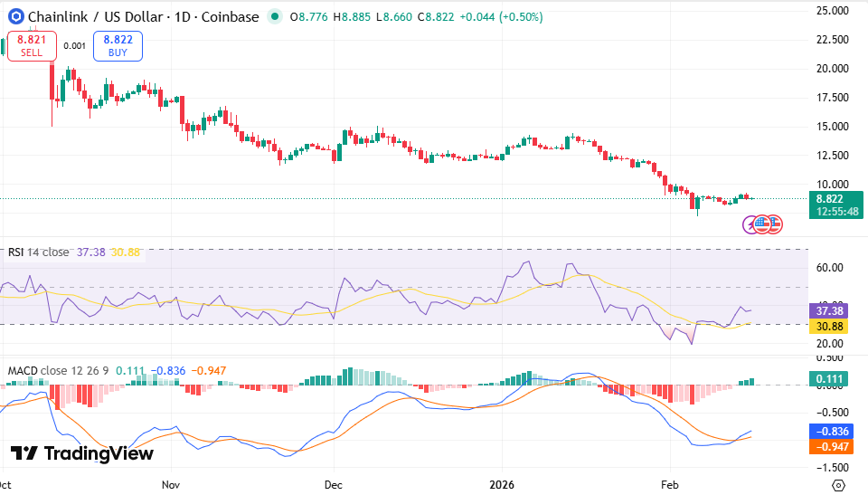868x495 pixels.
Task: Click the Chainlink logo icon
Action: (x=15, y=16)
